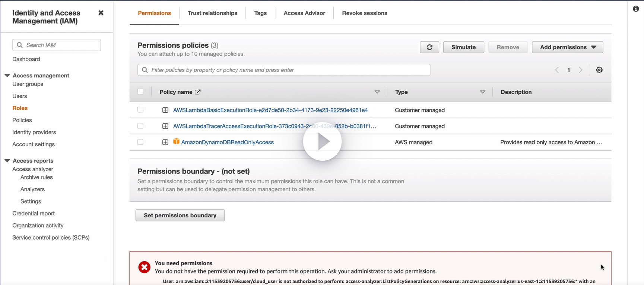Toggle the select-all policies checkbox
Viewport: 644px width, 285px height.
(x=140, y=92)
